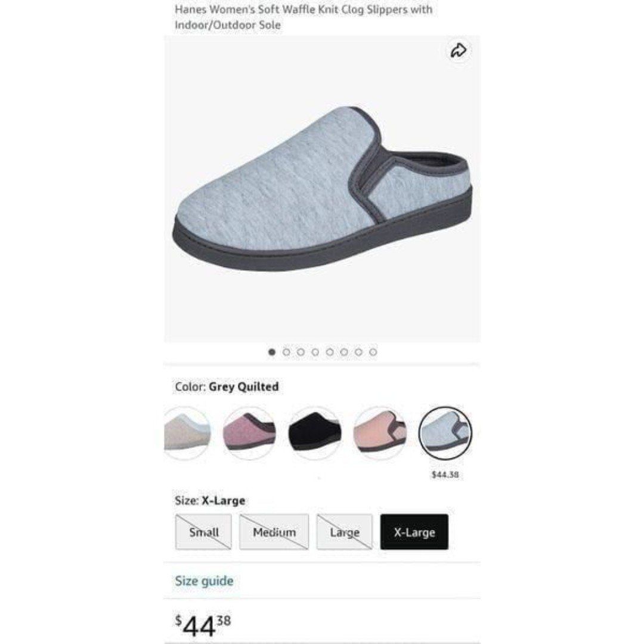Jump to the third image dot
The width and height of the screenshot is (644, 644).
click(x=301, y=352)
